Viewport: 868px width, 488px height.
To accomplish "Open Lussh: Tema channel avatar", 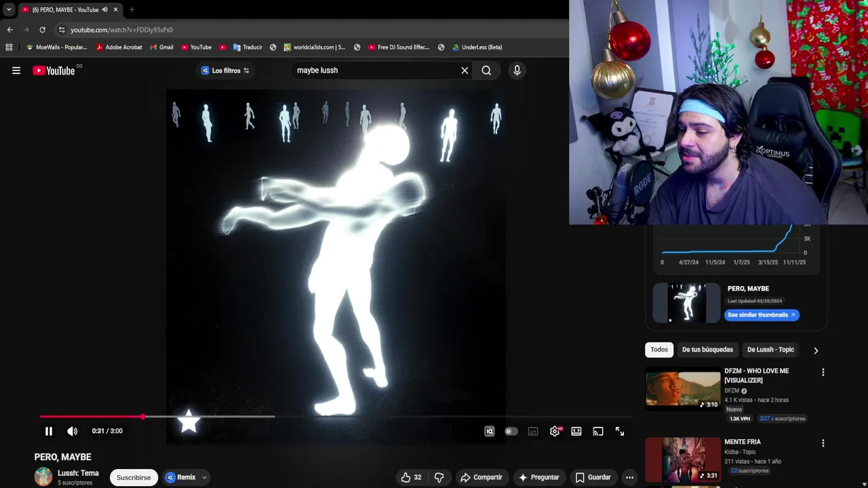I will (x=43, y=477).
